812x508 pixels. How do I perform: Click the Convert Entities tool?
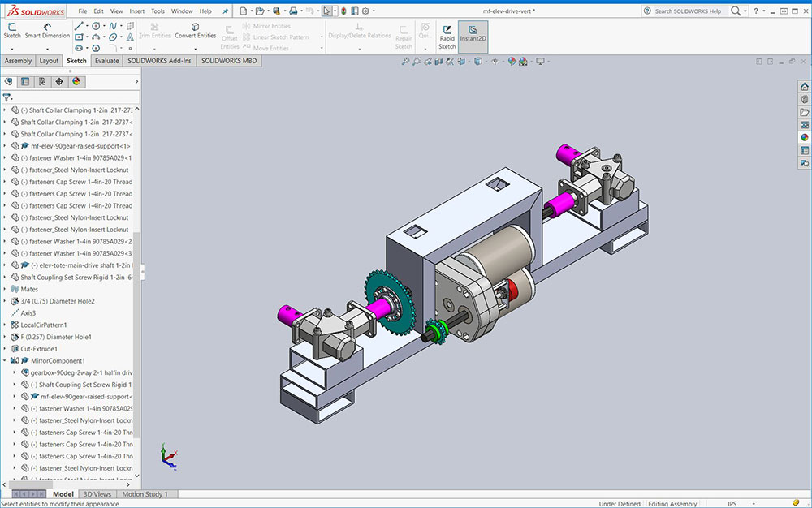[x=195, y=30]
